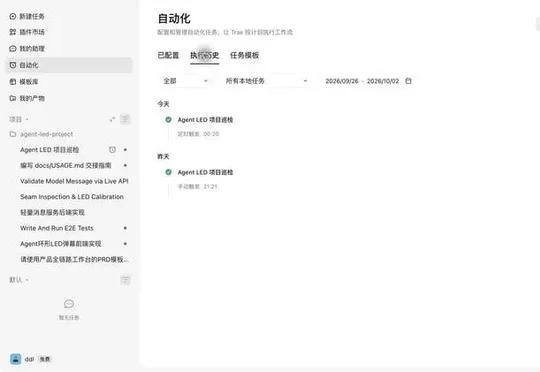Click the ddl user avatar

click(x=15, y=359)
